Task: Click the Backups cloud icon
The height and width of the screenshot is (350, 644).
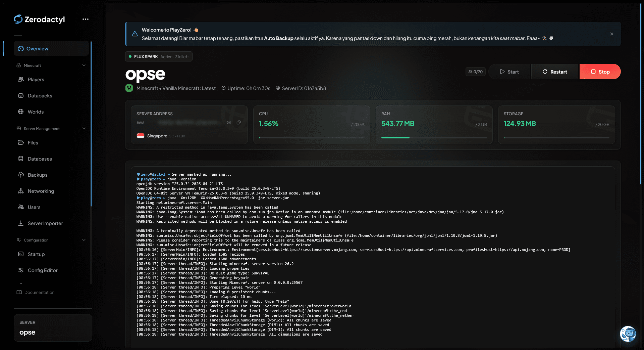Action: 21,175
